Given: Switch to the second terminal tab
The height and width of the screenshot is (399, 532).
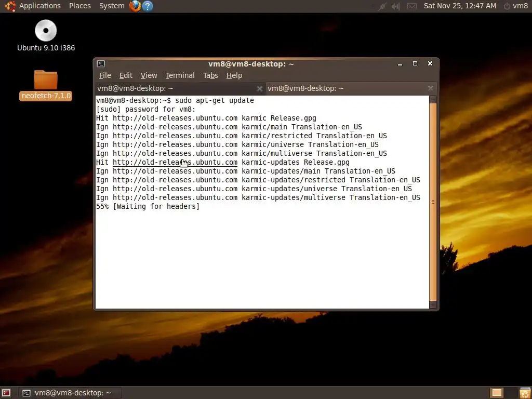Looking at the screenshot, I should [x=351, y=88].
